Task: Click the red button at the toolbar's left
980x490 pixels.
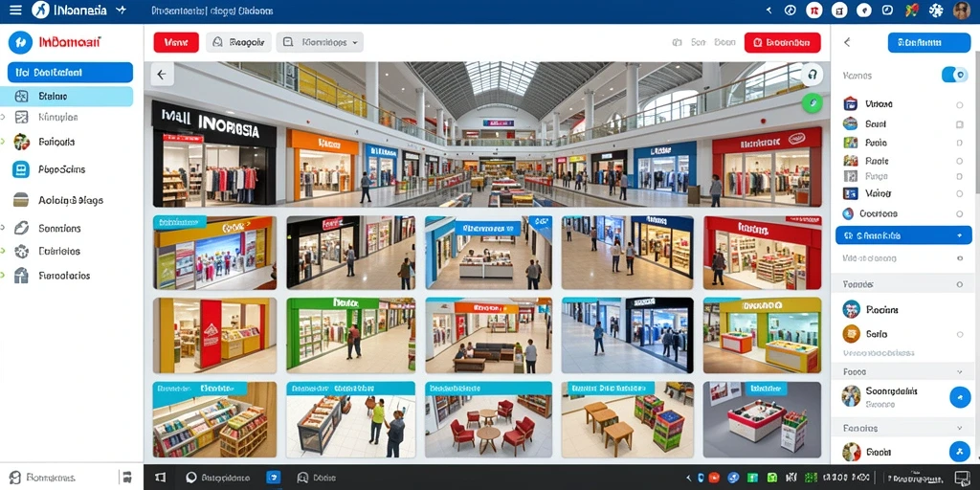Action: click(x=176, y=42)
